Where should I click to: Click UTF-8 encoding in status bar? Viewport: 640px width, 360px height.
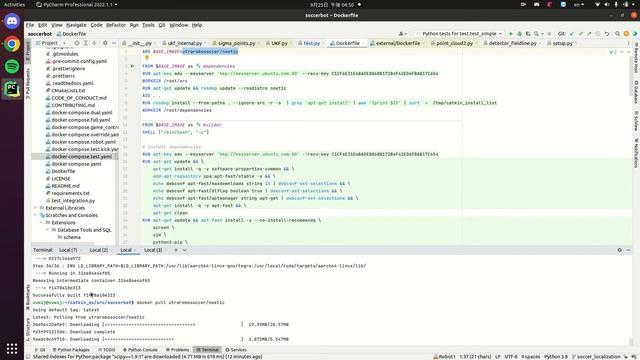[511, 357]
